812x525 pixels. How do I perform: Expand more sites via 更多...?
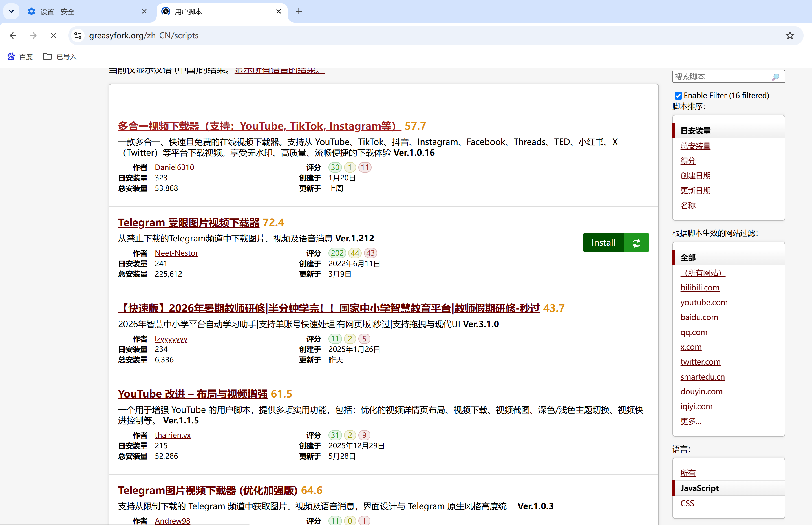(691, 422)
